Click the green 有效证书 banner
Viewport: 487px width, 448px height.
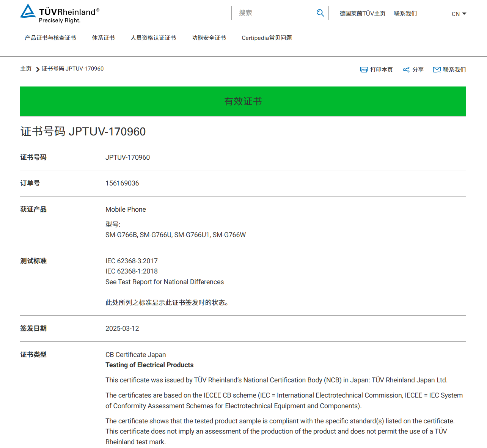(243, 101)
